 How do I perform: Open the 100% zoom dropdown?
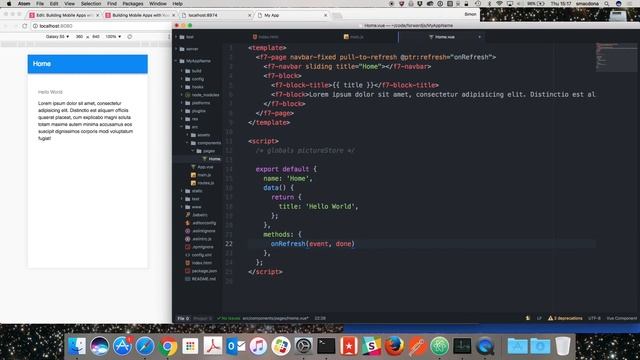coord(113,37)
